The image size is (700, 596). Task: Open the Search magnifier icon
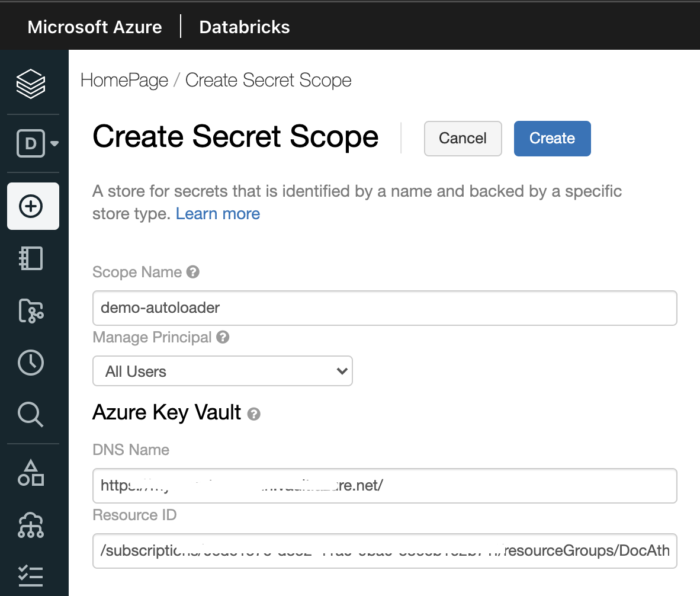click(x=31, y=414)
